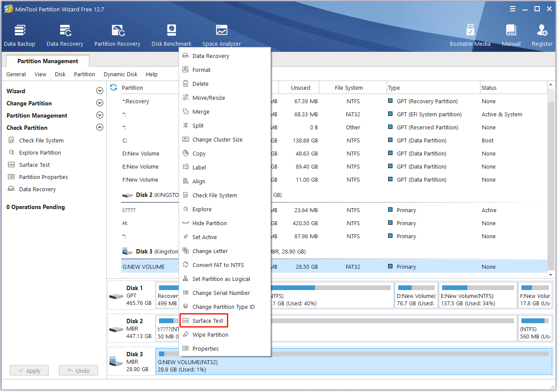The image size is (558, 392).
Task: Select Split in context menu
Action: tap(225, 125)
